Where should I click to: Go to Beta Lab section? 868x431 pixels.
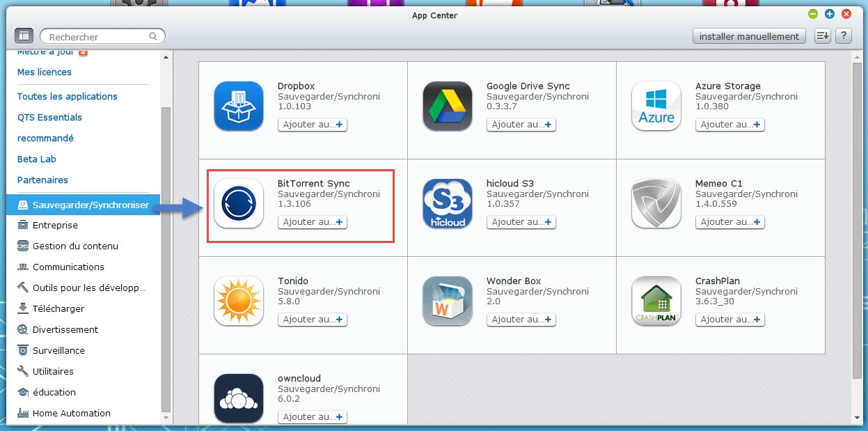coord(37,159)
